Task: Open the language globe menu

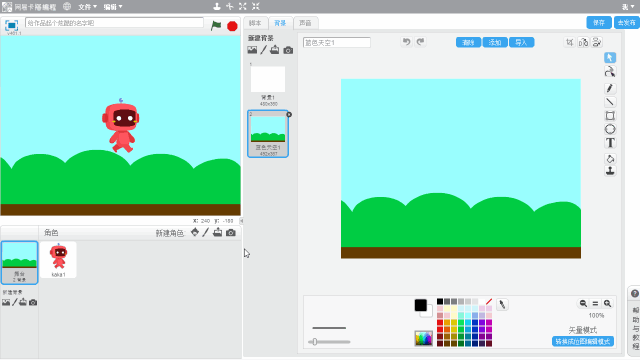Action: (67, 7)
